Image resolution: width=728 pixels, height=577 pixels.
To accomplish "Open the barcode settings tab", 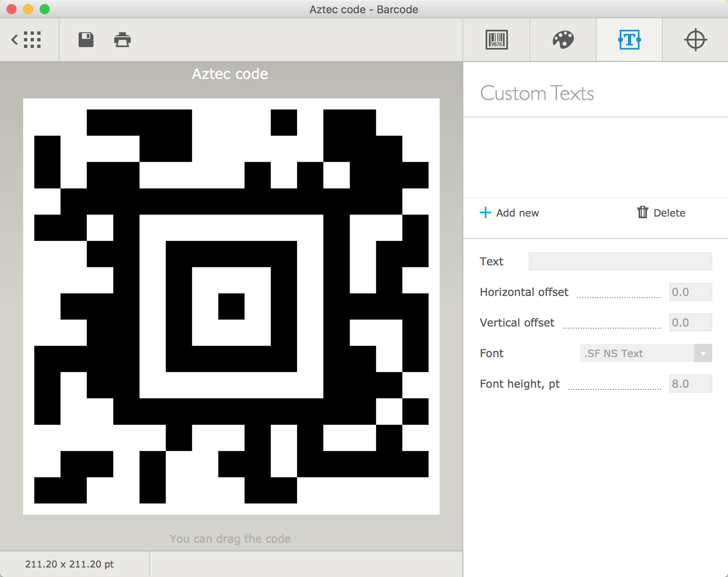I will click(496, 40).
